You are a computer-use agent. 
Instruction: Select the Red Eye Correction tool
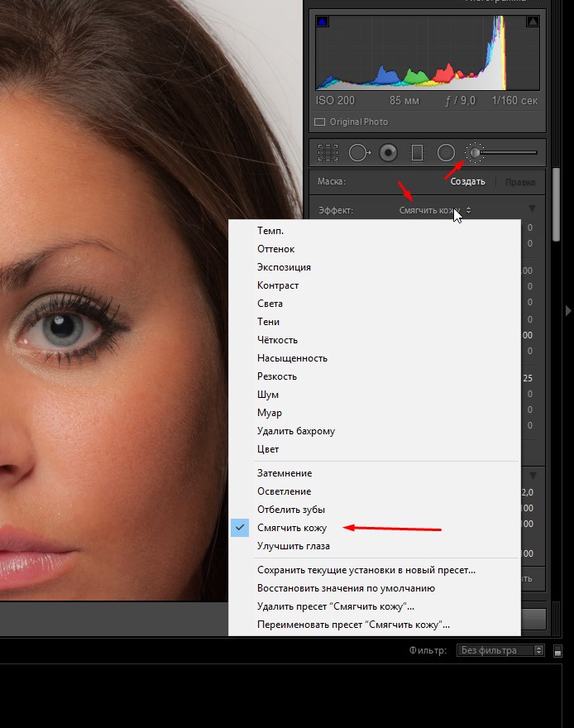[x=388, y=152]
